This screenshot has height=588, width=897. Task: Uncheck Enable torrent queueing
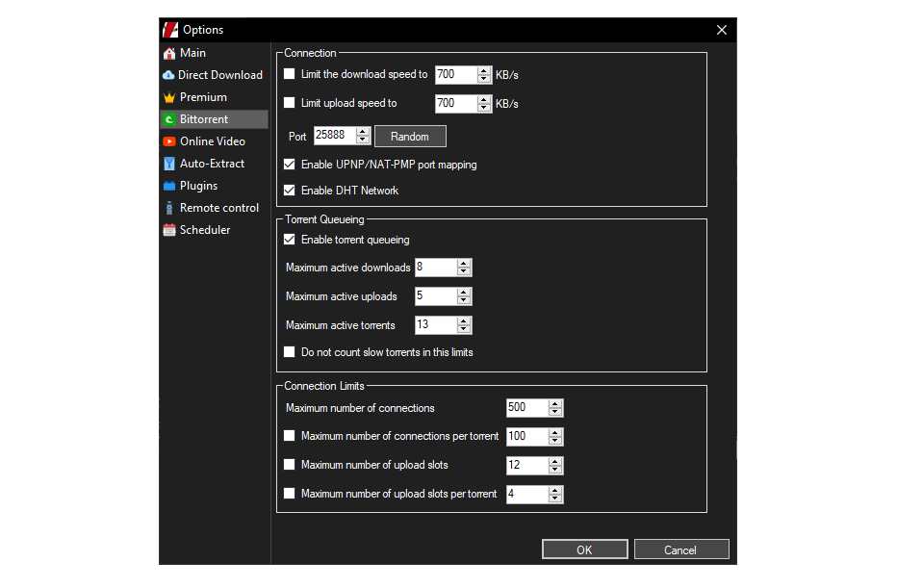290,239
